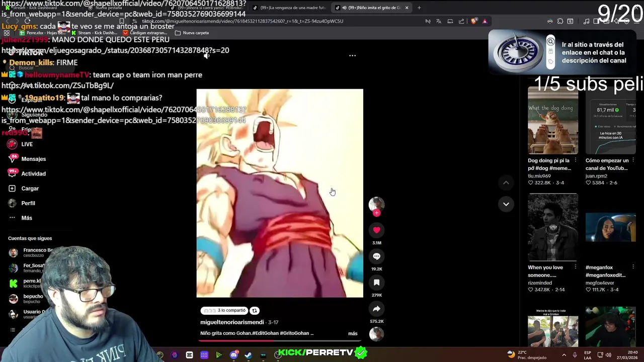Open Discord from the taskbar
Image resolution: width=644 pixels, height=362 pixels.
coord(233,355)
